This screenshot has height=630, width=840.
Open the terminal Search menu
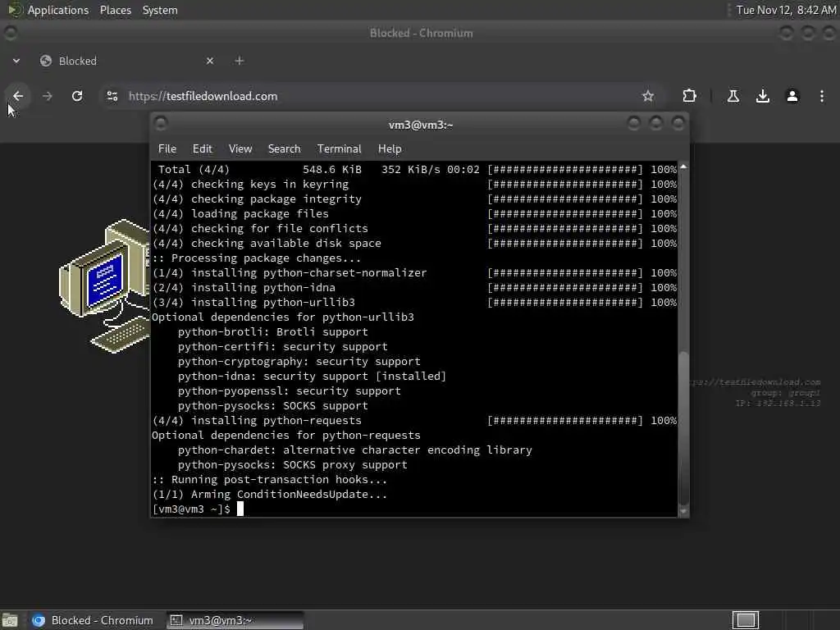pos(284,149)
